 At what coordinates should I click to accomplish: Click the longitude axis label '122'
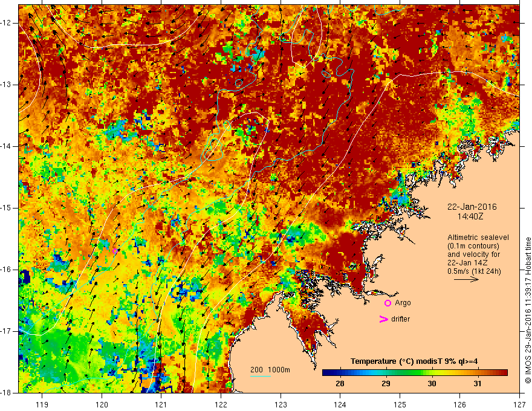(x=221, y=404)
